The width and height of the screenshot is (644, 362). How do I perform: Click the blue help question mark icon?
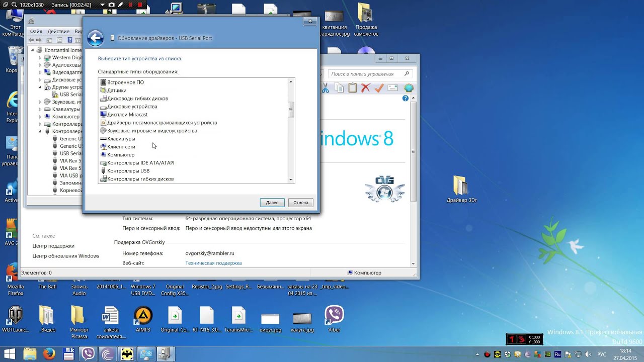[406, 99]
